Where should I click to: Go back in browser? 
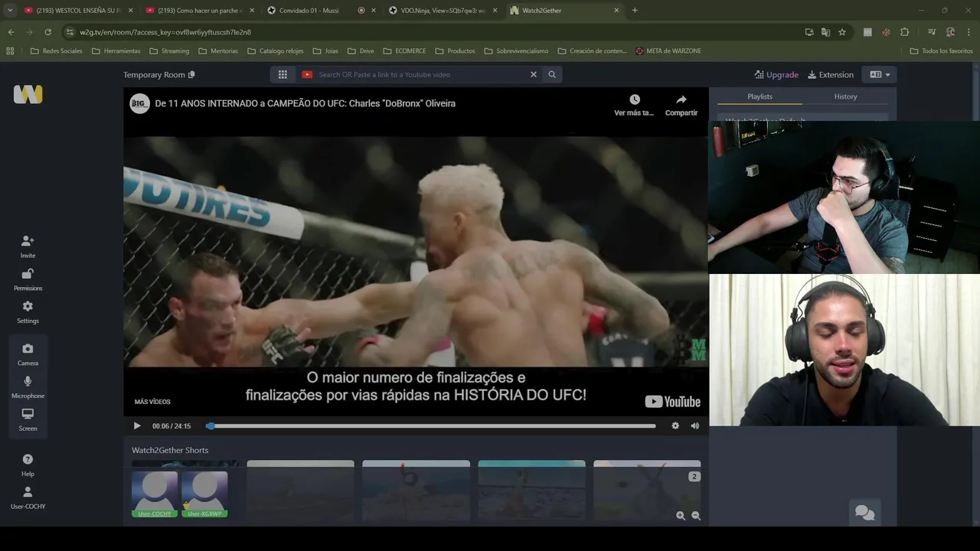(x=11, y=32)
